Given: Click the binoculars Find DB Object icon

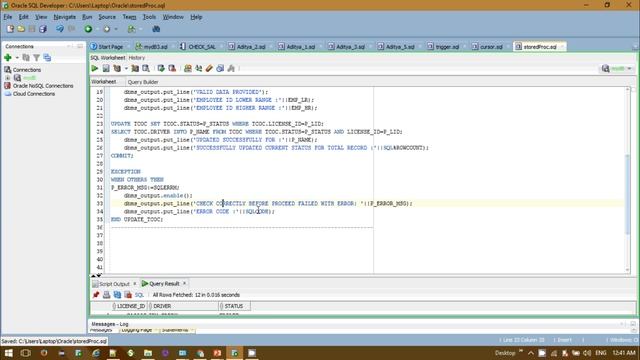Looking at the screenshot, I should pyautogui.click(x=156, y=29).
